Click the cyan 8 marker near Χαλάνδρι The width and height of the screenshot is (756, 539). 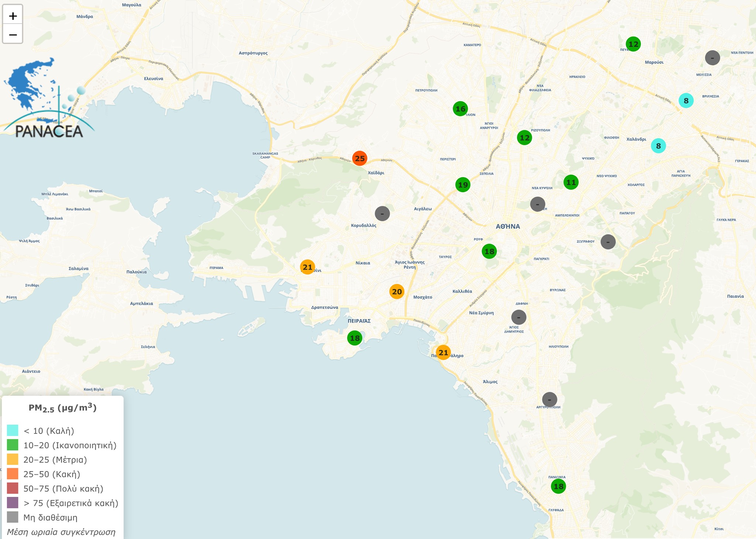658,146
